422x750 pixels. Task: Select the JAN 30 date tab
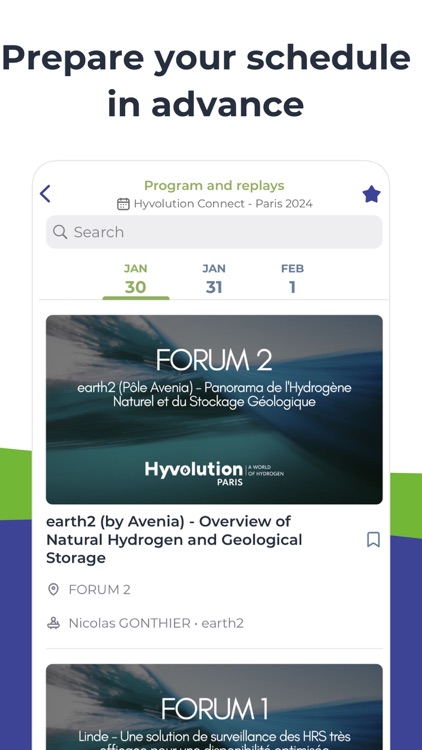[x=135, y=279]
